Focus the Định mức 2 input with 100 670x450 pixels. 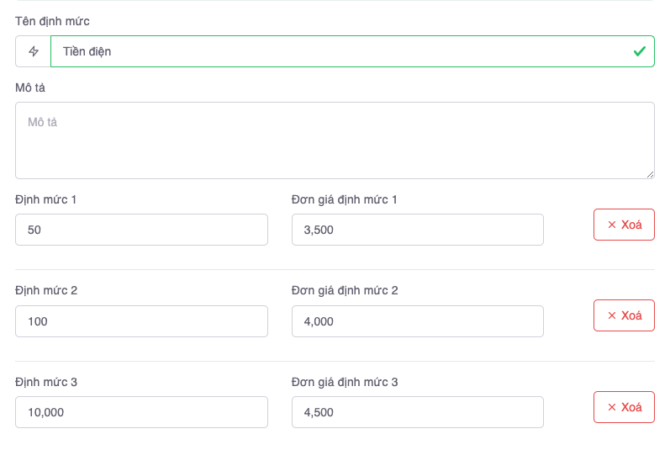pos(141,321)
